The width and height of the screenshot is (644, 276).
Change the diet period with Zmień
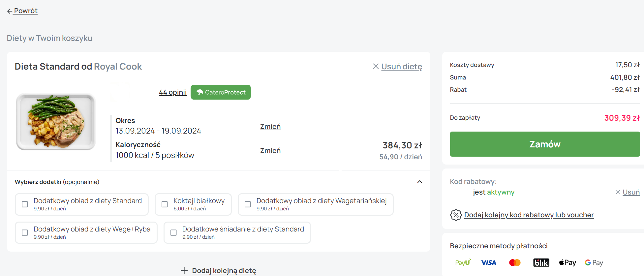pyautogui.click(x=270, y=127)
